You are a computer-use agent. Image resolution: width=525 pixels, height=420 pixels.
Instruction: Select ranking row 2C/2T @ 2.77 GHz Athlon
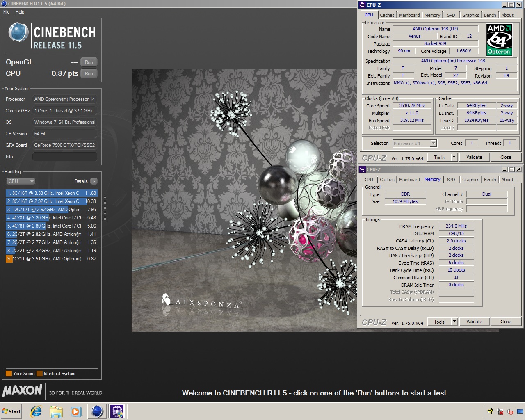pos(52,242)
